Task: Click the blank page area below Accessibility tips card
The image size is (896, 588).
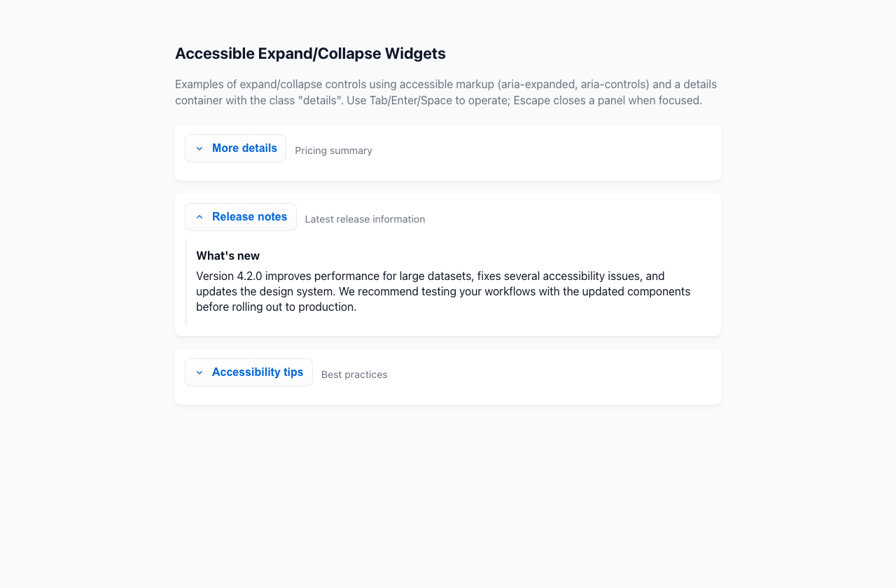Action: coord(448,490)
